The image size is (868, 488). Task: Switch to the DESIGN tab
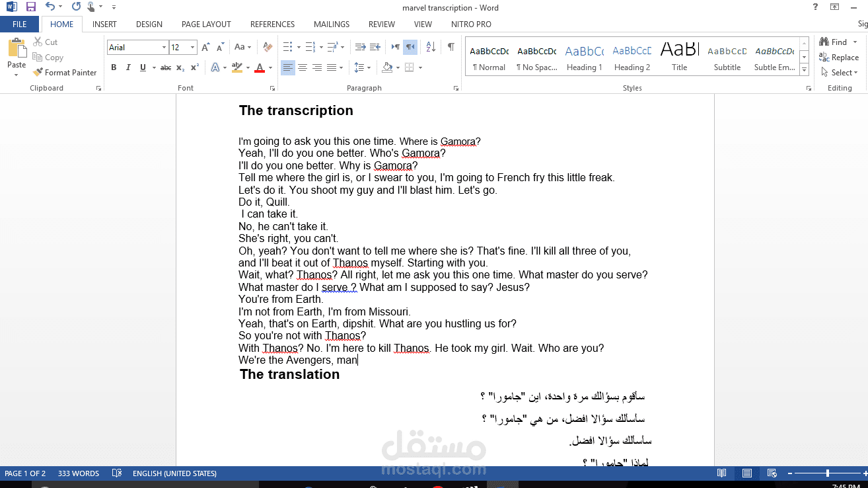tap(149, 24)
